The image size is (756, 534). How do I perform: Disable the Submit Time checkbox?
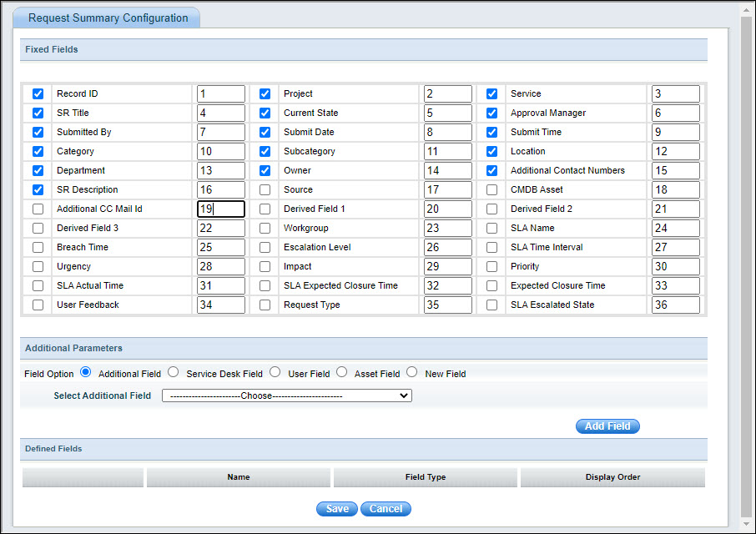(x=491, y=133)
